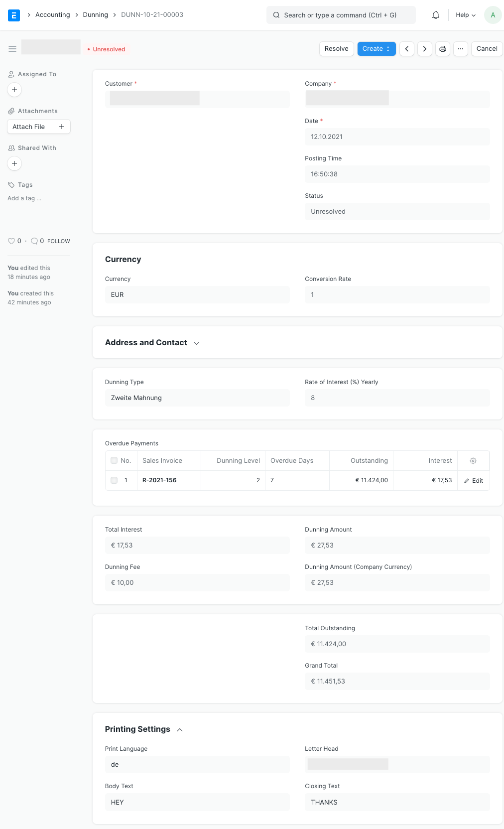Open the notifications bell
The image size is (504, 829).
pyautogui.click(x=436, y=15)
